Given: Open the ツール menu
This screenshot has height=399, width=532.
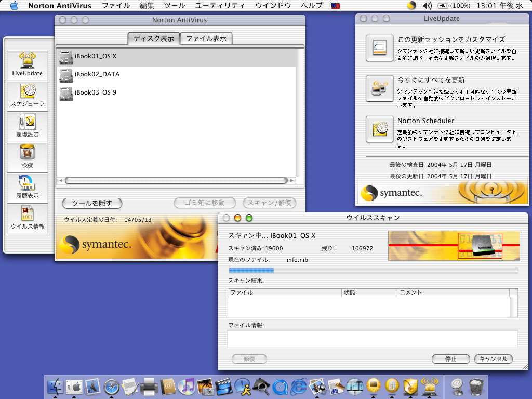Looking at the screenshot, I should [x=175, y=6].
